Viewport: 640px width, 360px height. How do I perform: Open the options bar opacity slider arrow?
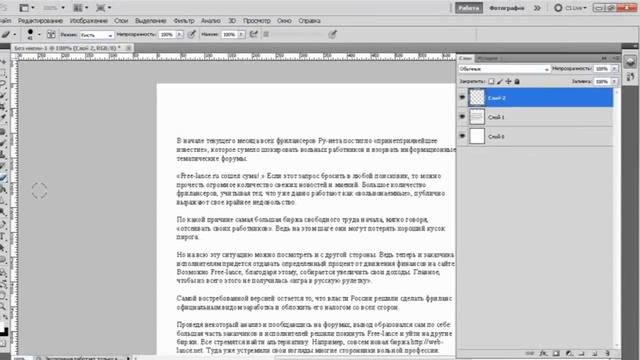180,35
